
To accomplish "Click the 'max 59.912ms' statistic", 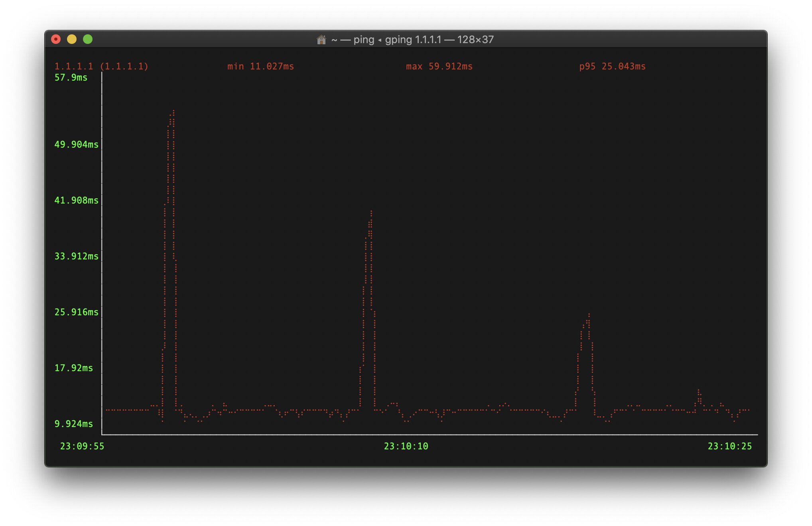I will pos(439,66).
